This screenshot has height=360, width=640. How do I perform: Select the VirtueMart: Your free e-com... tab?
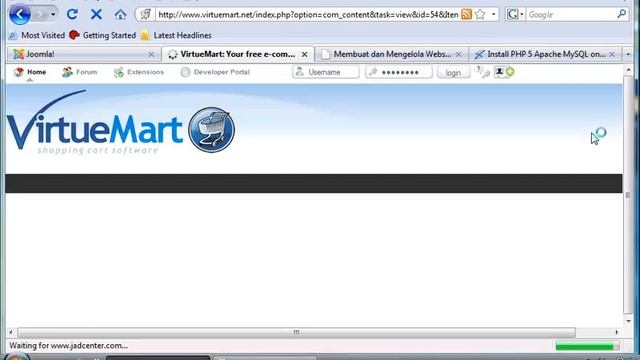(x=238, y=54)
